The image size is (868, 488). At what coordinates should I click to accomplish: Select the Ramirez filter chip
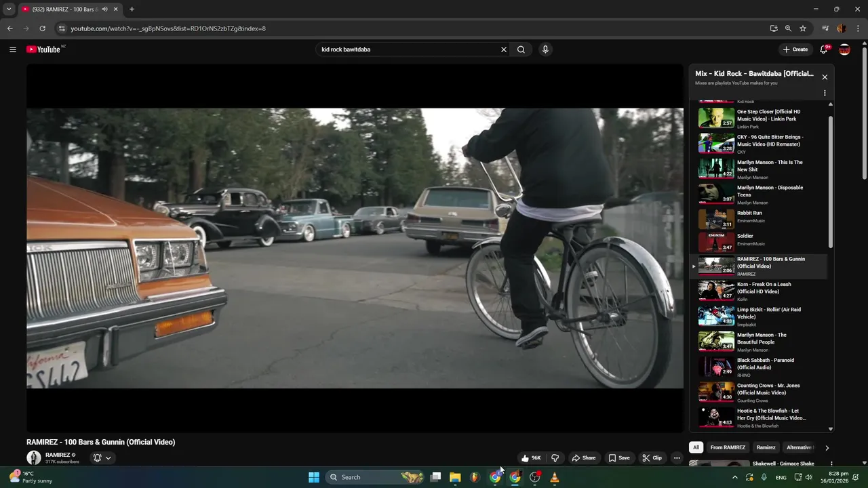pos(766,447)
